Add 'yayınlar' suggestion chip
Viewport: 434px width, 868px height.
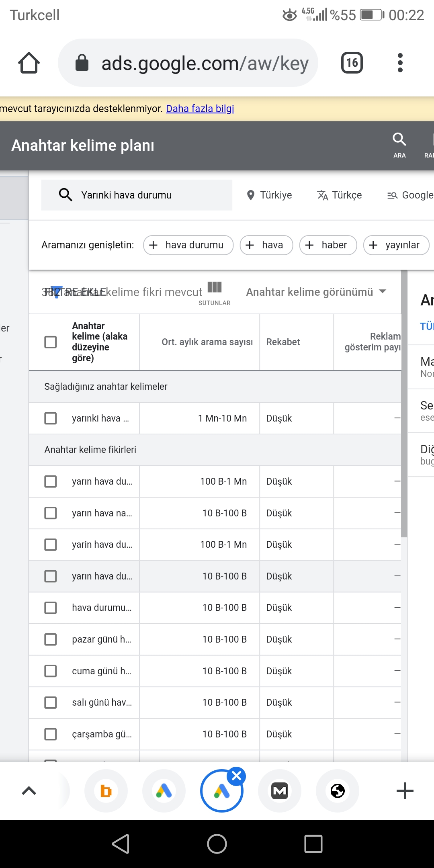(396, 245)
